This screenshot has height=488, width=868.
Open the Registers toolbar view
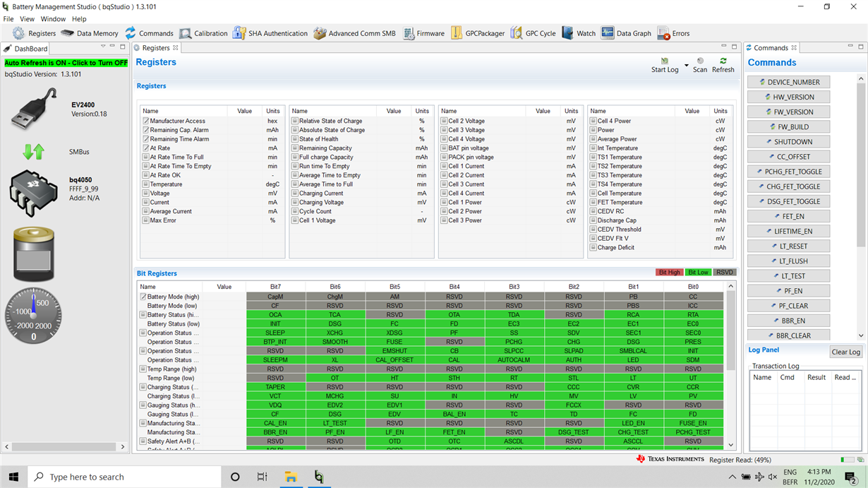[34, 33]
